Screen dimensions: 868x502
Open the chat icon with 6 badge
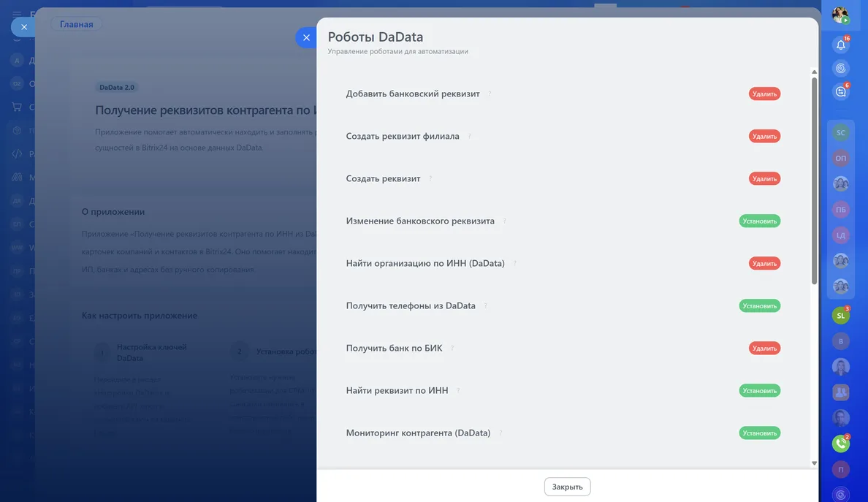(841, 92)
